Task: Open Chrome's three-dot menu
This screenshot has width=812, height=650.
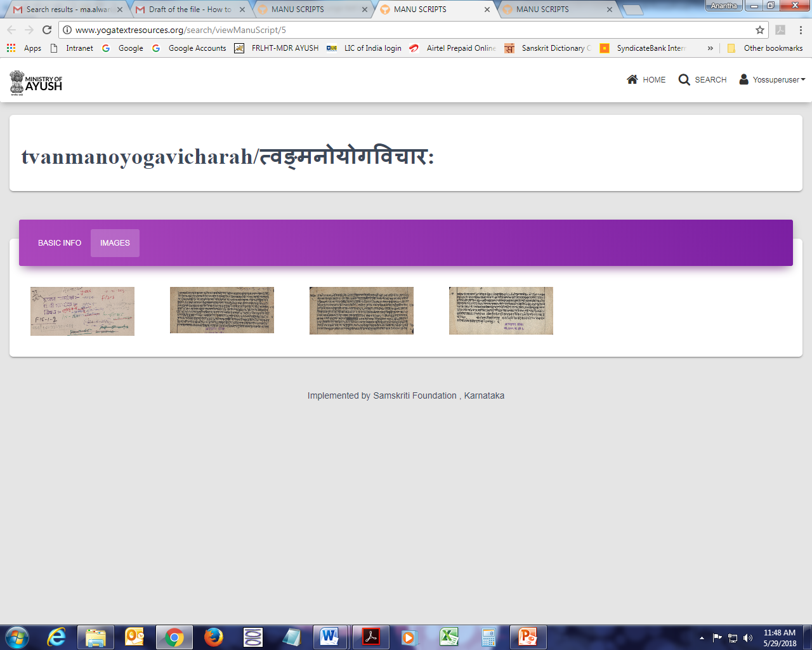Action: (x=801, y=30)
